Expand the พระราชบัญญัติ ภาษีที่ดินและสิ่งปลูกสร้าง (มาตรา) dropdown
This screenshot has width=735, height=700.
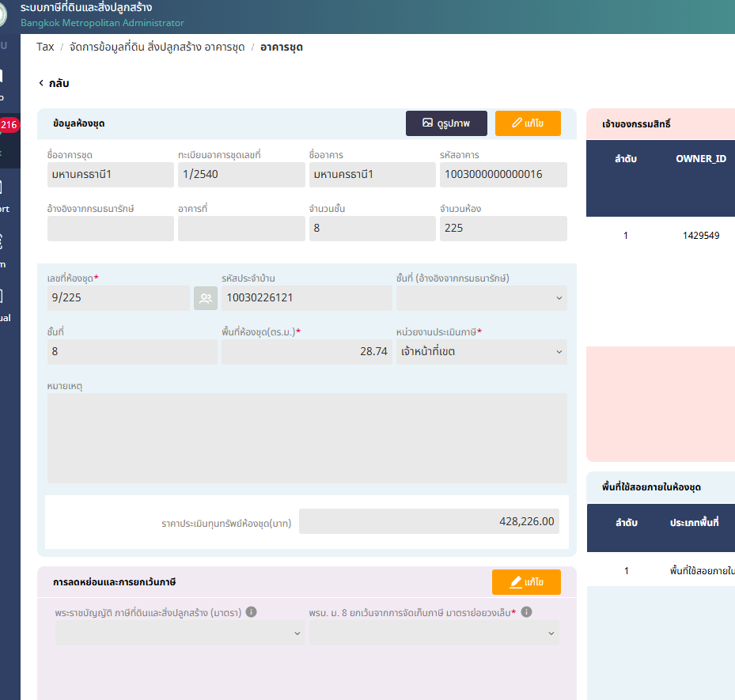[179, 633]
